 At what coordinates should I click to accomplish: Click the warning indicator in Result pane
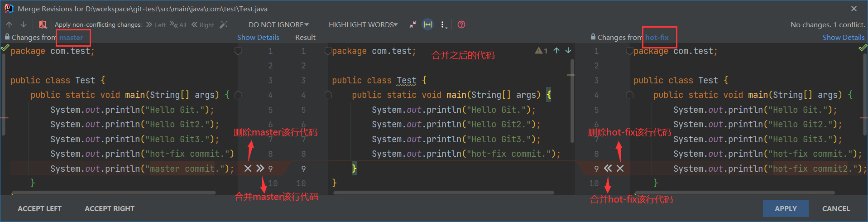(x=541, y=51)
